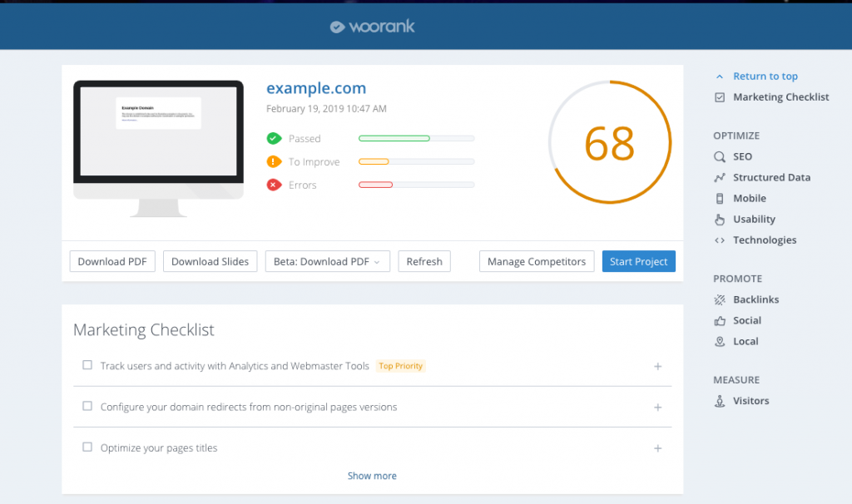This screenshot has height=504, width=852.
Task: Click the red Errors progress bar
Action: click(417, 185)
